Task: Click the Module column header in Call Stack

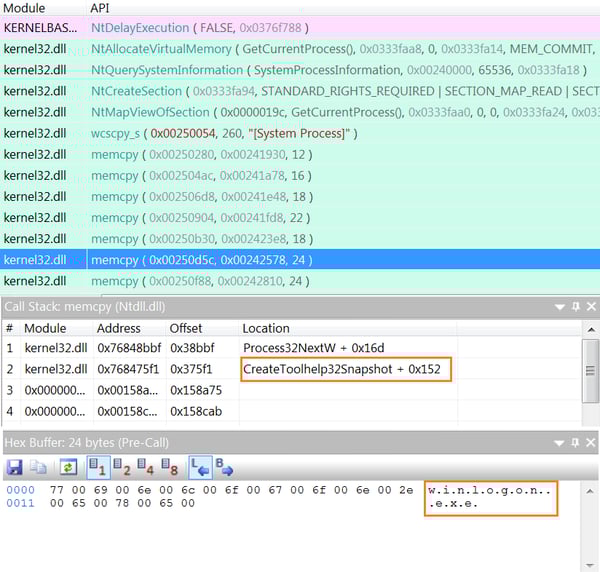Action: tap(45, 328)
